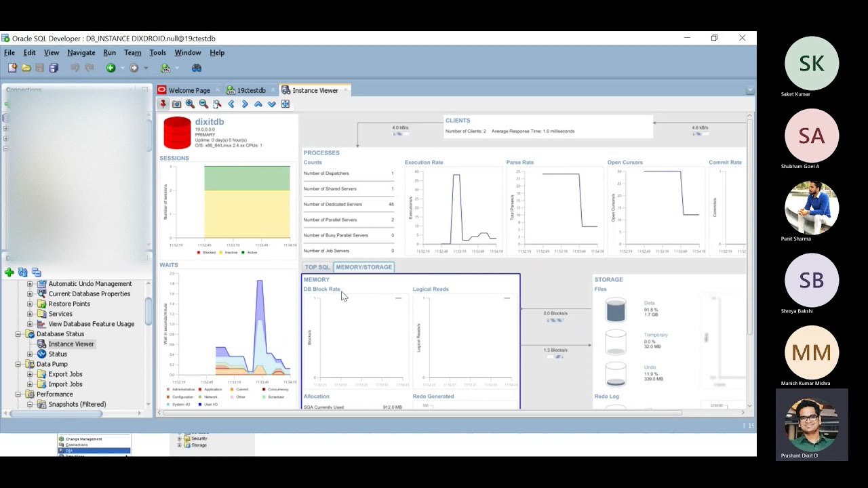Click the Open folder toolbar icon
The height and width of the screenshot is (488, 868).
pyautogui.click(x=26, y=68)
